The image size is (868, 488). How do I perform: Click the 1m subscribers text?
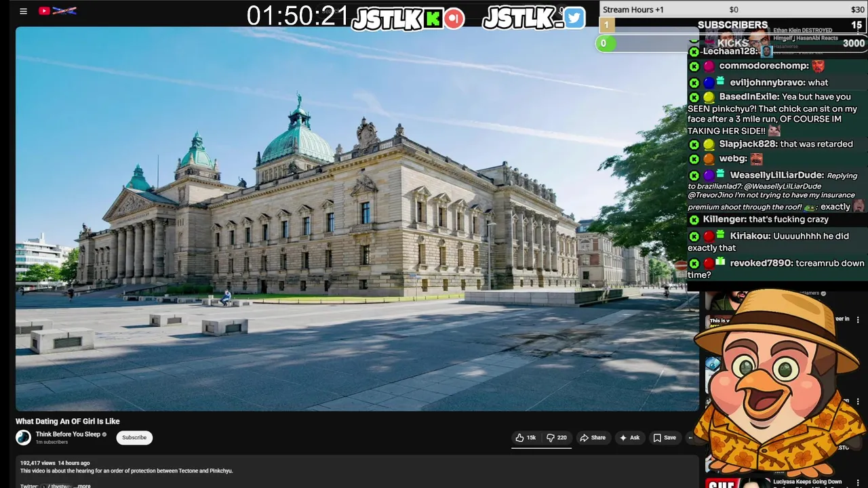[x=52, y=443]
